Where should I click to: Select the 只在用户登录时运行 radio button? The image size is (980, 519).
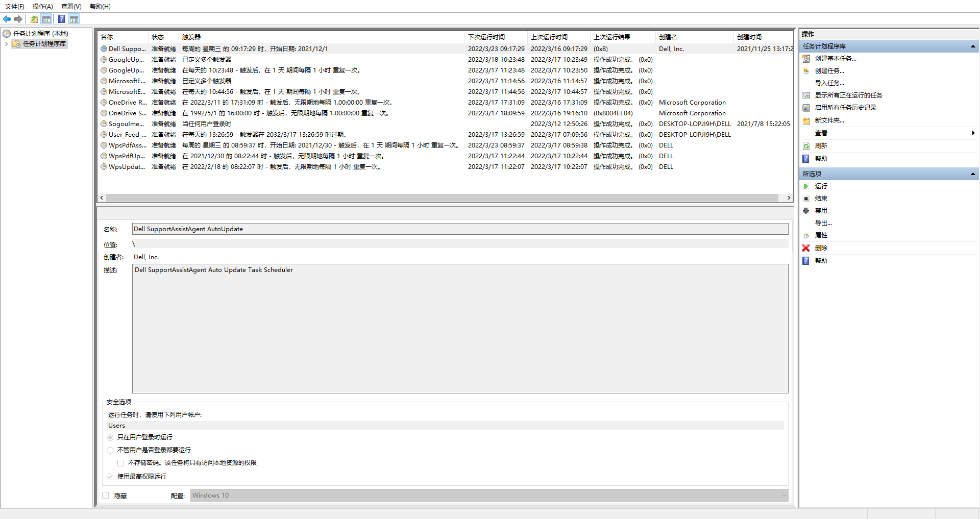coord(110,437)
